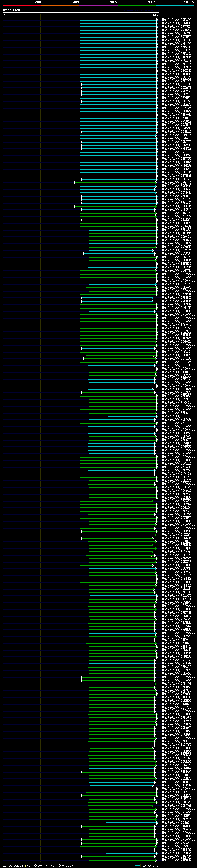Open hit UniRef100_B9T5E4

(x=177, y=26)
